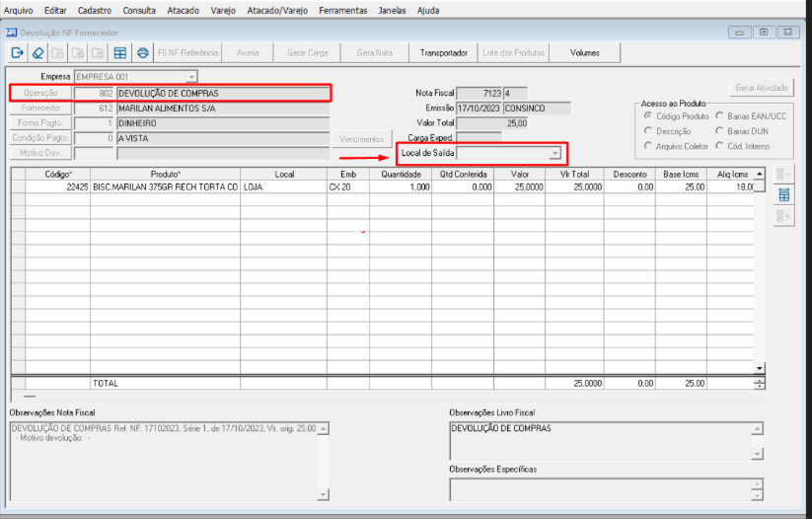Click code cell 22425
812x519 pixels.
58,187
